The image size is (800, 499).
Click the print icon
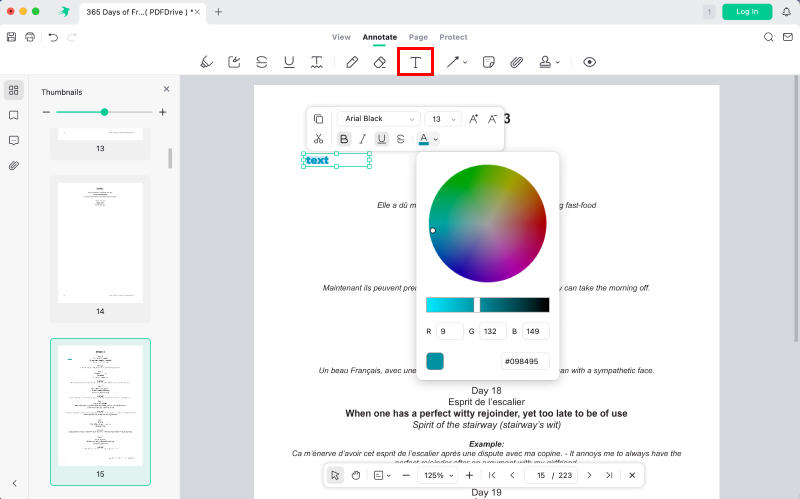30,37
